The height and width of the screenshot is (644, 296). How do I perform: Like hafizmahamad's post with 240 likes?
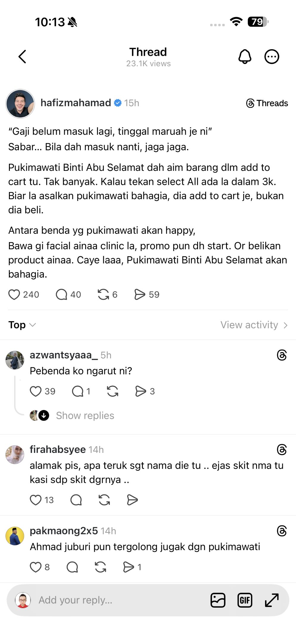(14, 295)
